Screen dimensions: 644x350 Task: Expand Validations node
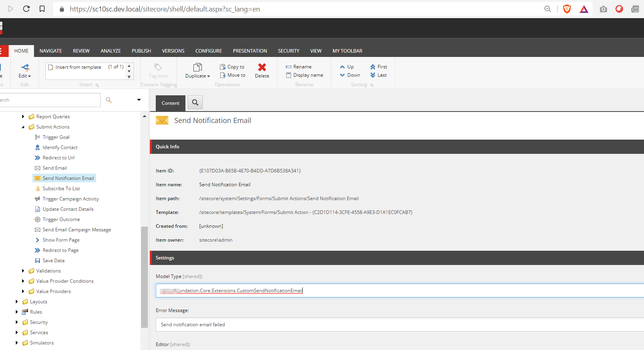[x=23, y=271]
